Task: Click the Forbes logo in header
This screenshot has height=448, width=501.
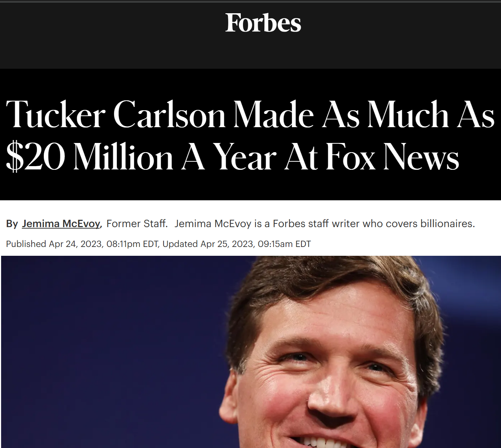Action: pyautogui.click(x=263, y=23)
